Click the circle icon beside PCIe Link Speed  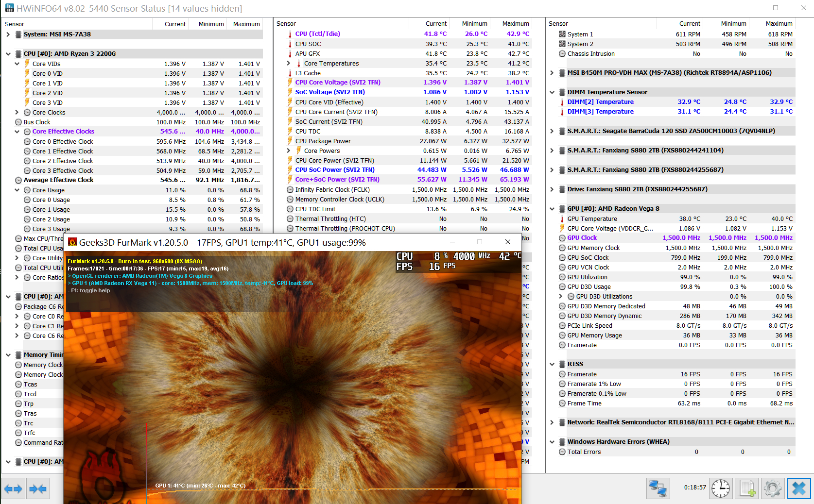point(562,325)
